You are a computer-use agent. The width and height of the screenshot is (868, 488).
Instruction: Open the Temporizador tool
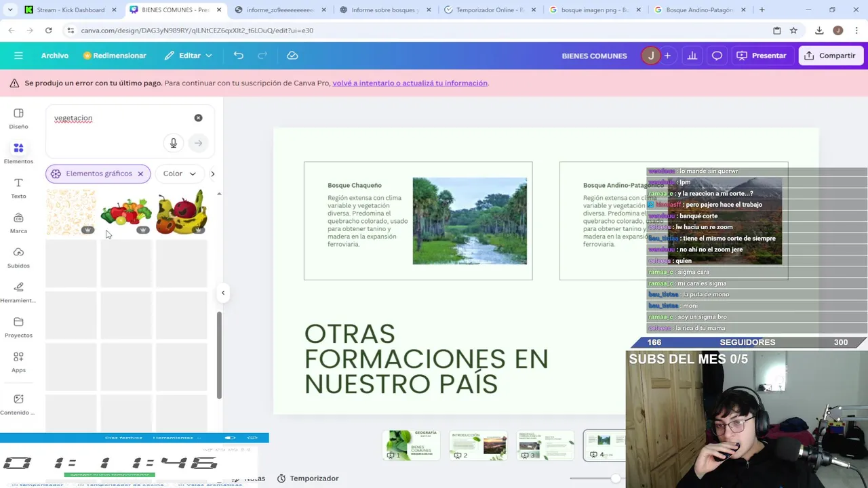pyautogui.click(x=308, y=479)
